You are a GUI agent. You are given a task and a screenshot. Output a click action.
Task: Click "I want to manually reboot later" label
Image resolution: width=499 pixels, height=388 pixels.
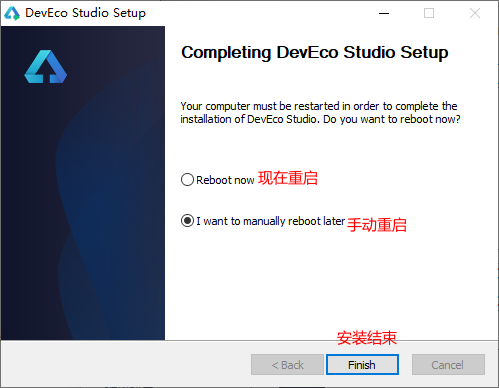click(270, 221)
